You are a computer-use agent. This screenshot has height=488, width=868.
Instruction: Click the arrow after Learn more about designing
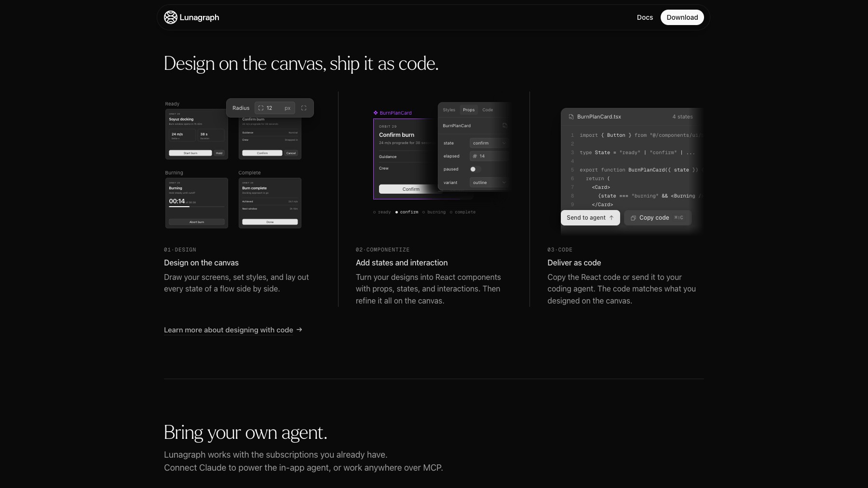[299, 330]
